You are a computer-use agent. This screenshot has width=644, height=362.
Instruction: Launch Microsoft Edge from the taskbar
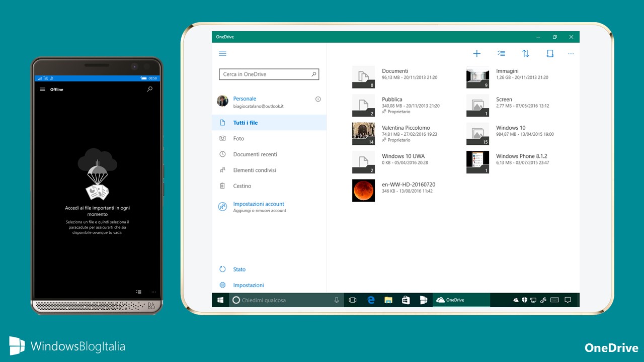(x=371, y=300)
